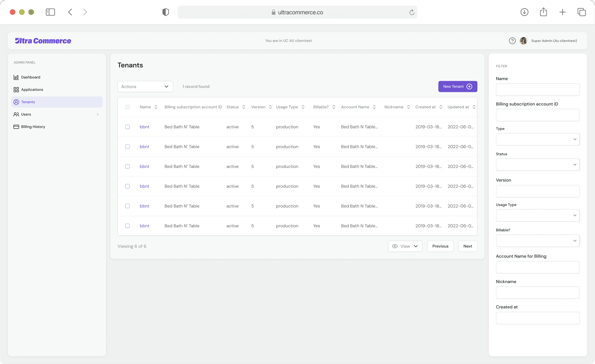Open the View dropdown
The image size is (595, 364).
(x=405, y=246)
